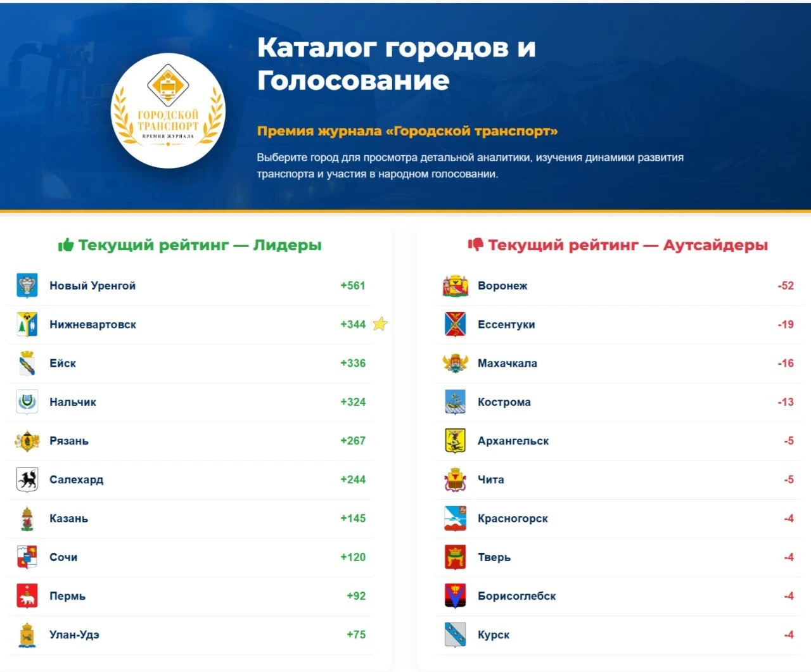Viewport: 811px width, 672px height.
Task: Open the Архангельск city link
Action: pyautogui.click(x=513, y=441)
